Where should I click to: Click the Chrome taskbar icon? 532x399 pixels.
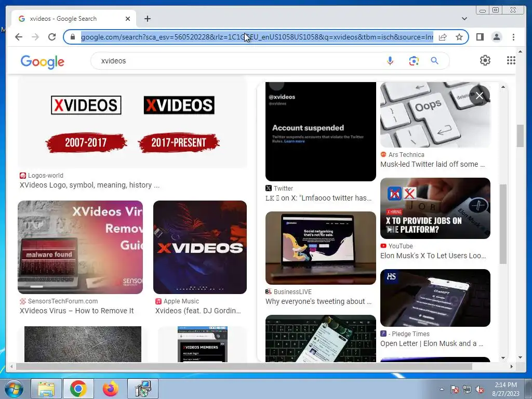78,389
